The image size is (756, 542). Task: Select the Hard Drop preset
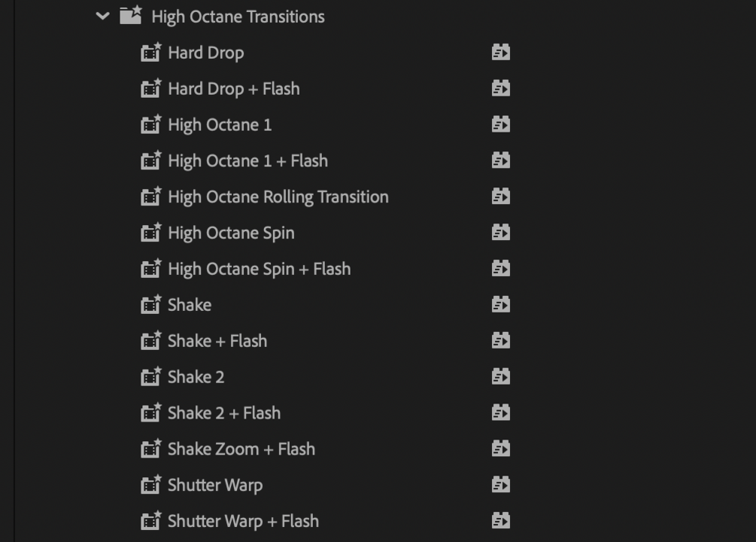(205, 53)
